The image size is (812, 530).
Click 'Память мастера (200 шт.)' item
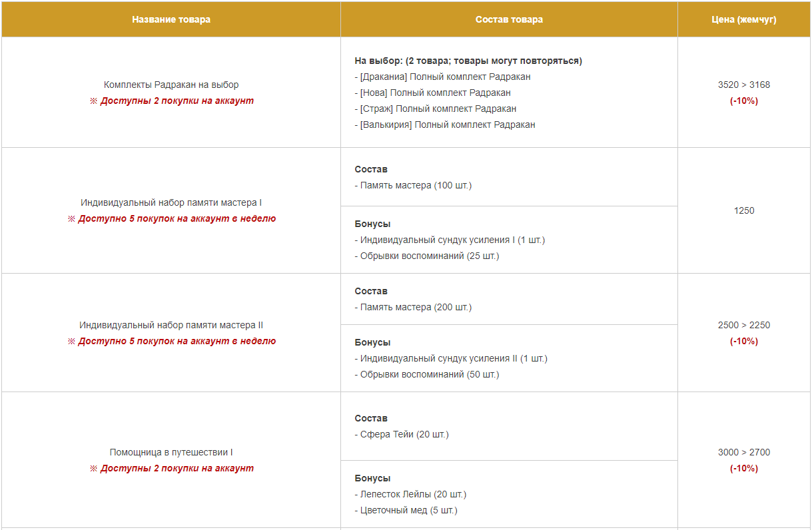413,307
